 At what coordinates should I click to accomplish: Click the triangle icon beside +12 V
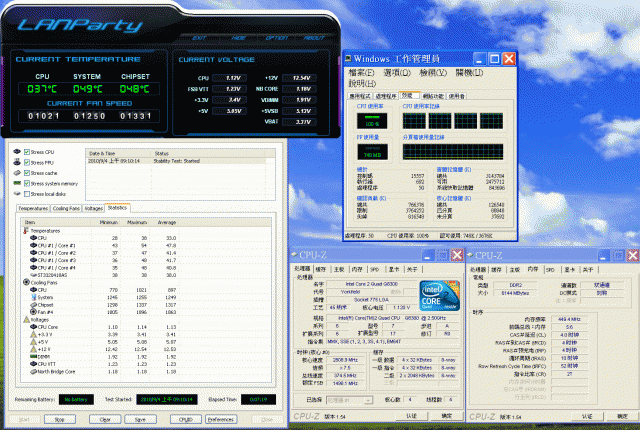[33, 349]
